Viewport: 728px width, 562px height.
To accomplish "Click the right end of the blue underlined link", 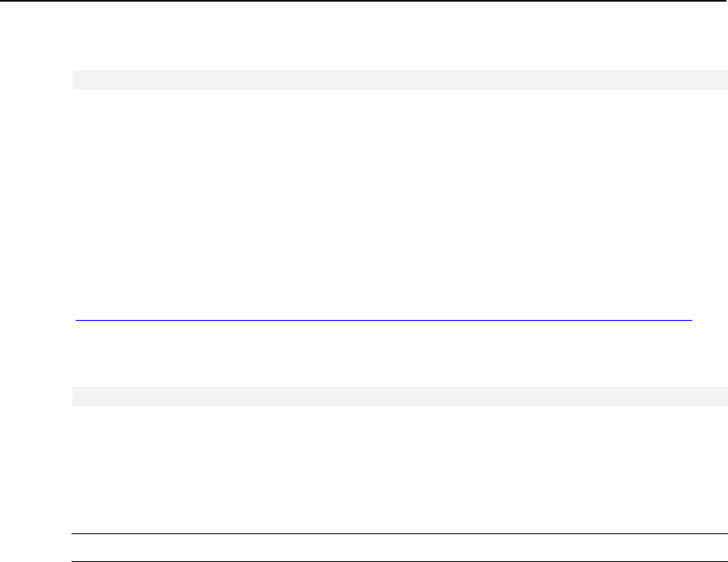I will point(690,320).
